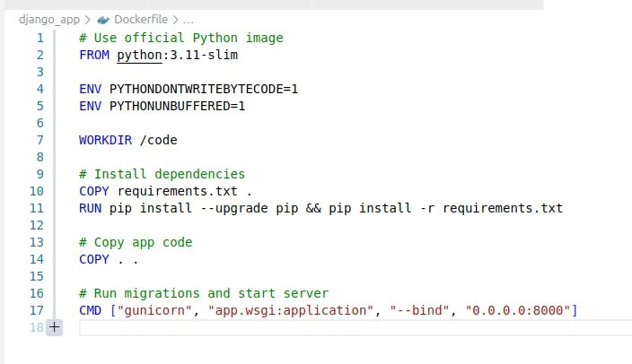This screenshot has height=364, width=632.
Task: Expand the chevron after django_app breadcrumb
Action: (x=88, y=20)
